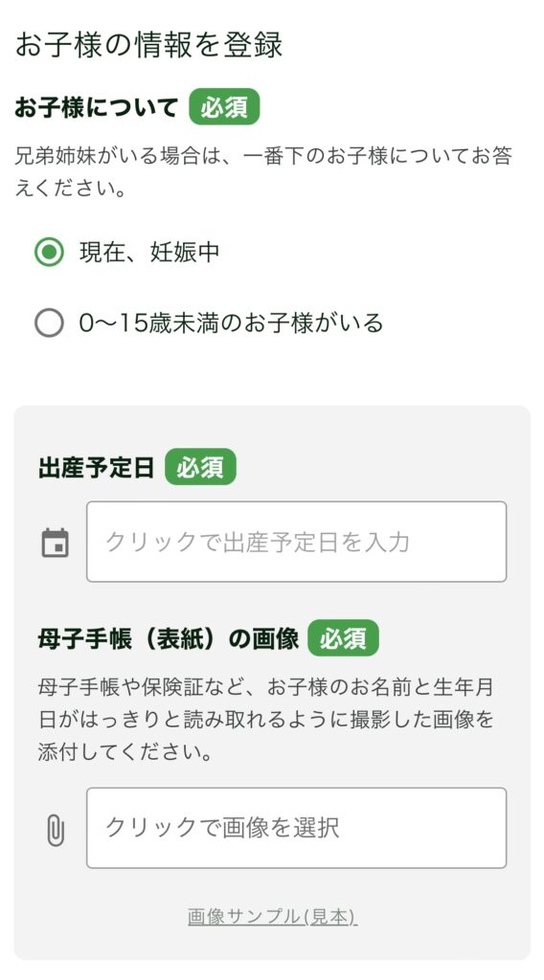Click the 母子手帳(表紙)の画像 field label

169,638
